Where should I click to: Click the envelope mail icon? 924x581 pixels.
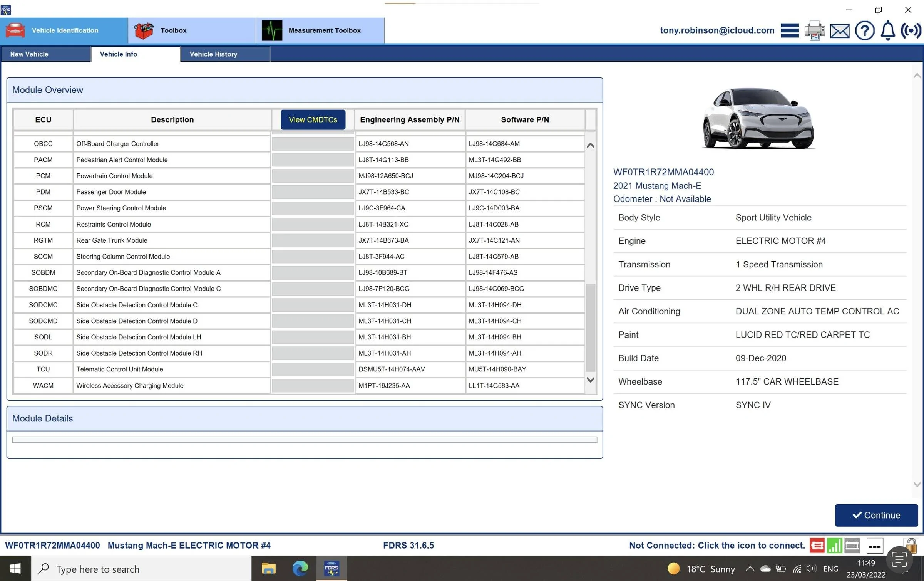click(840, 31)
